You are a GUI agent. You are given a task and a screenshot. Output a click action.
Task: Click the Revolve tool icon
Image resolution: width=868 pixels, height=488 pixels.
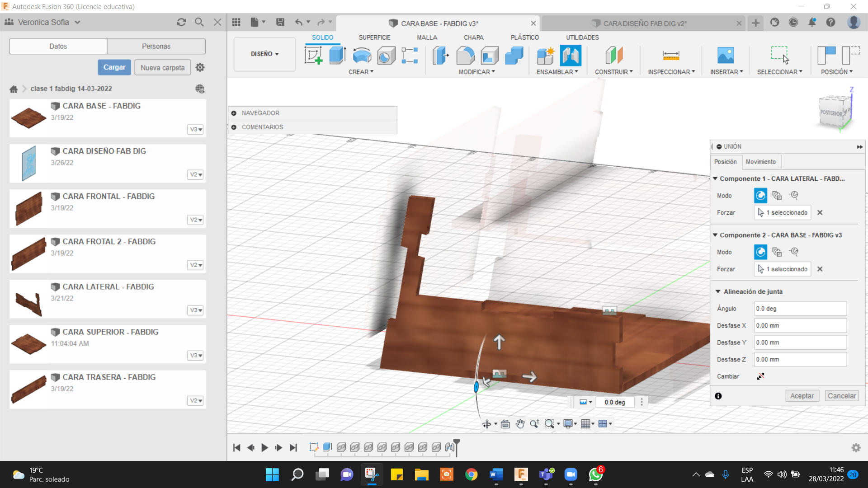coord(362,56)
